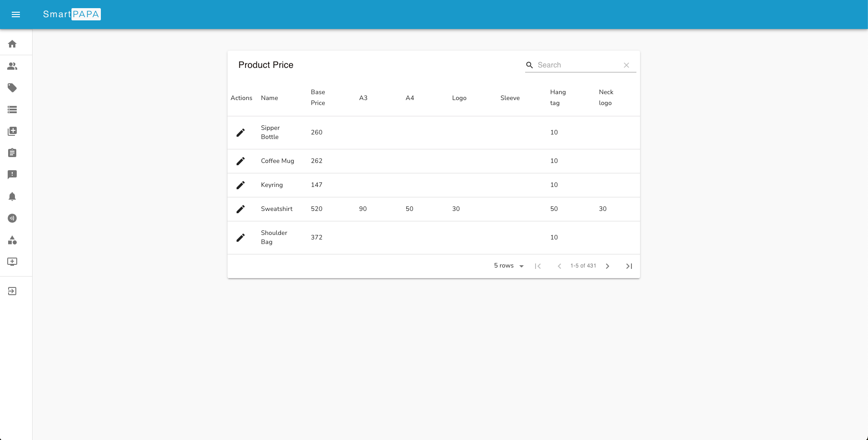Edit the Sweatshirt row
868x440 pixels.
tap(241, 209)
